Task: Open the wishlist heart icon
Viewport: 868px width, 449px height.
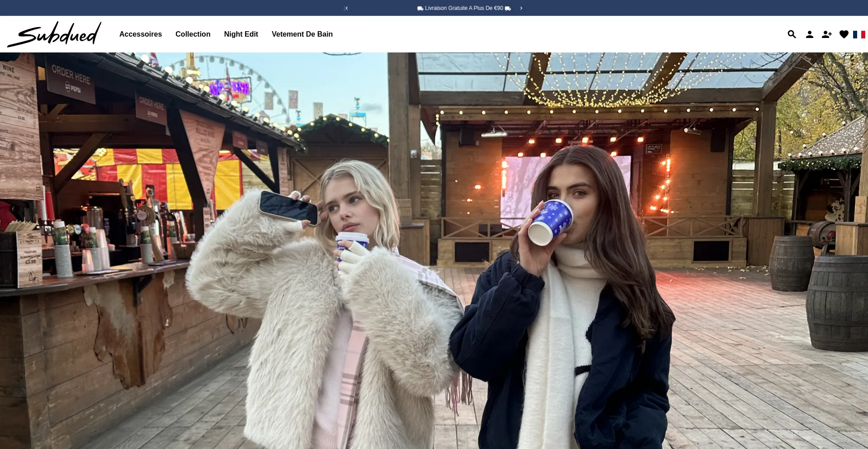Action: coord(844,34)
